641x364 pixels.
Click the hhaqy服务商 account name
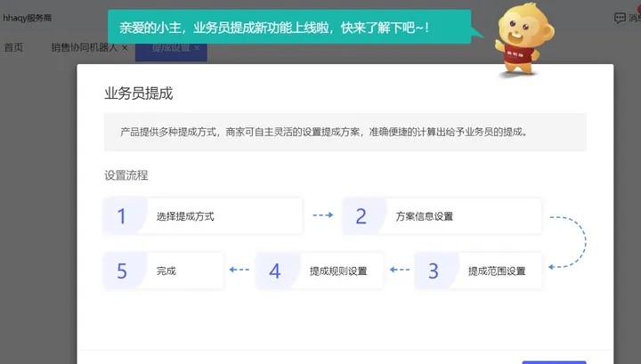[x=28, y=17]
